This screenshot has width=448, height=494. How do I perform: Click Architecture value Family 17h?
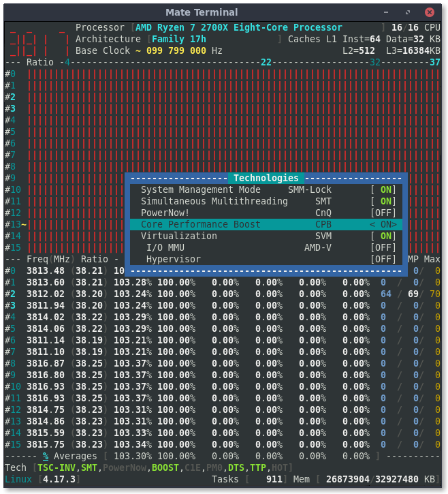tap(179, 39)
